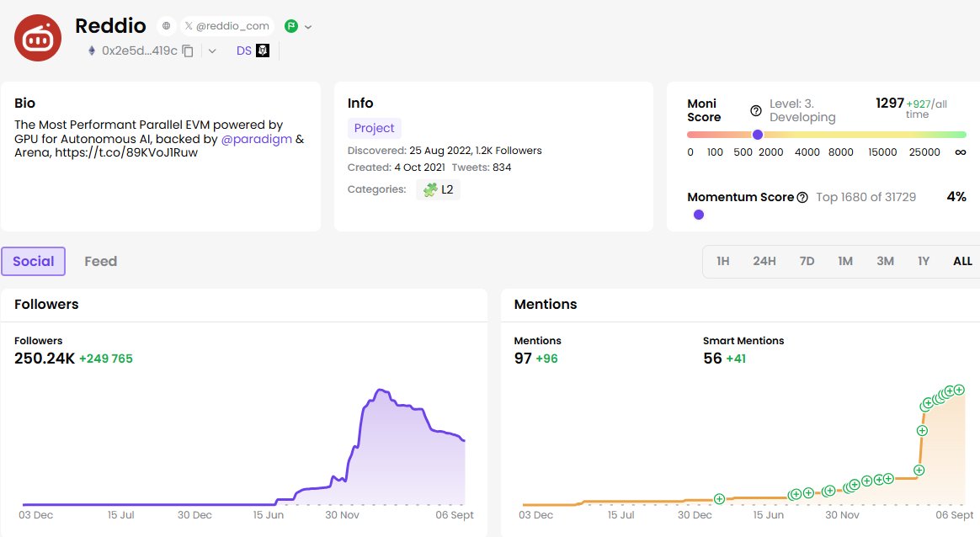This screenshot has height=537, width=980.
Task: Open the project website globe icon
Action: tap(166, 25)
